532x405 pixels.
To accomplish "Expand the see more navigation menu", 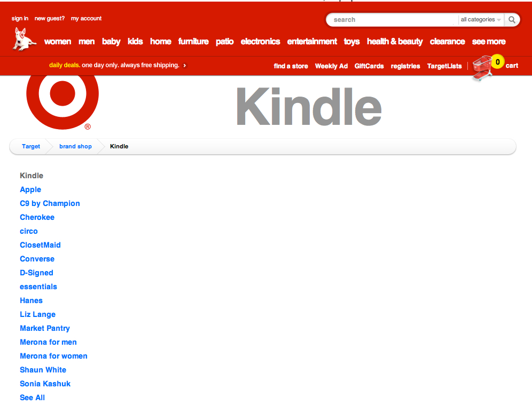I will (x=488, y=41).
